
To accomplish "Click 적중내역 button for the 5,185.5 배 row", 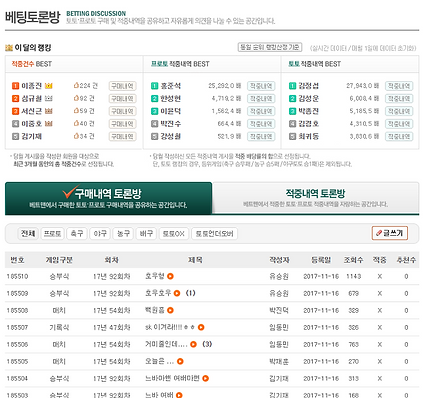I will pos(399,111).
